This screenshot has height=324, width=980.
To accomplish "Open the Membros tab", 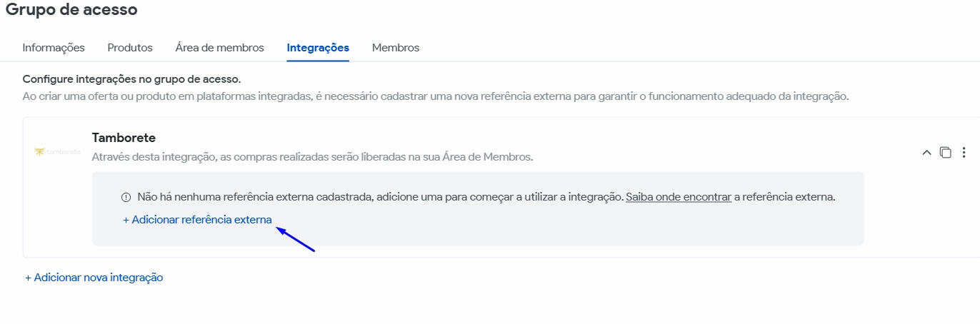I will click(396, 48).
